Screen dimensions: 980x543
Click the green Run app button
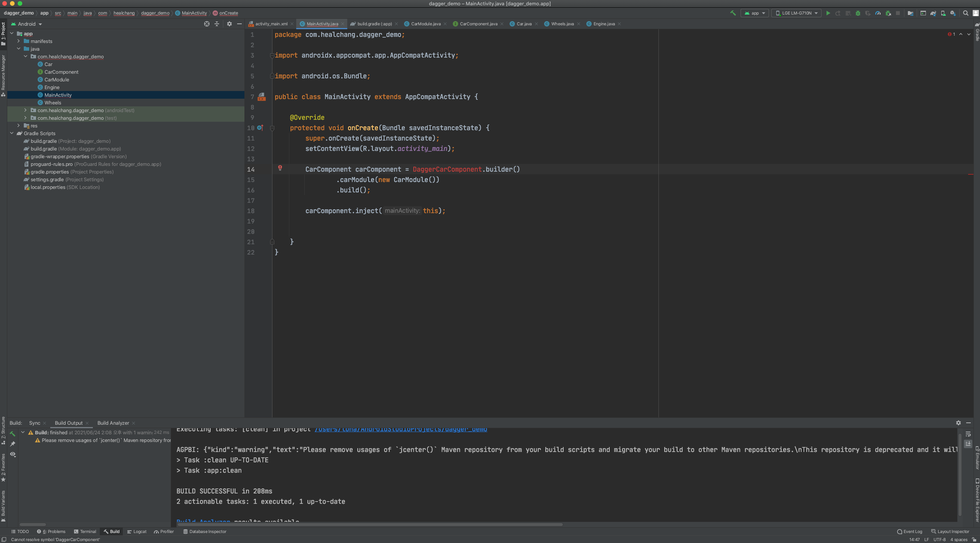[828, 13]
